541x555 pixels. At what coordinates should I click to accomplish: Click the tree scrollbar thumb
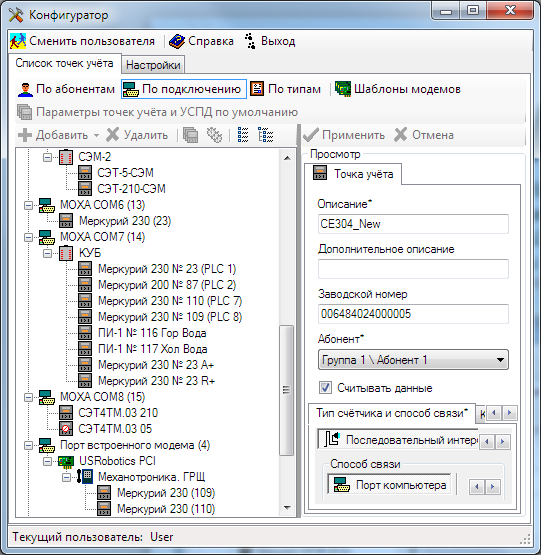(286, 390)
